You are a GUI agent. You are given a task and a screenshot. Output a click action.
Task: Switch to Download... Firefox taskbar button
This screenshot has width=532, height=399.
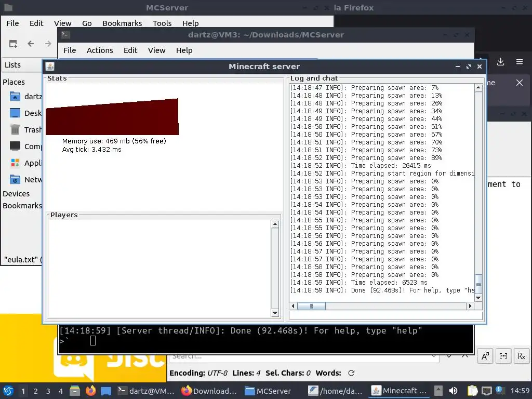click(209, 391)
